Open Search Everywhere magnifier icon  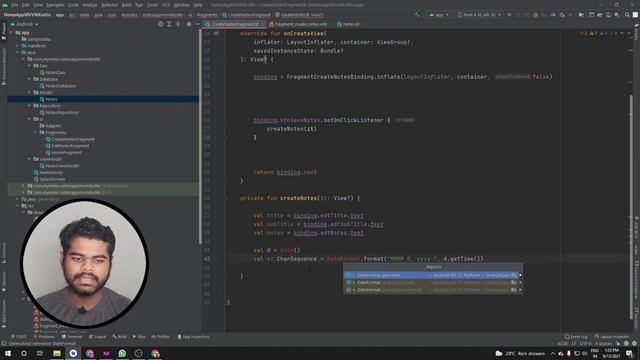(627, 15)
